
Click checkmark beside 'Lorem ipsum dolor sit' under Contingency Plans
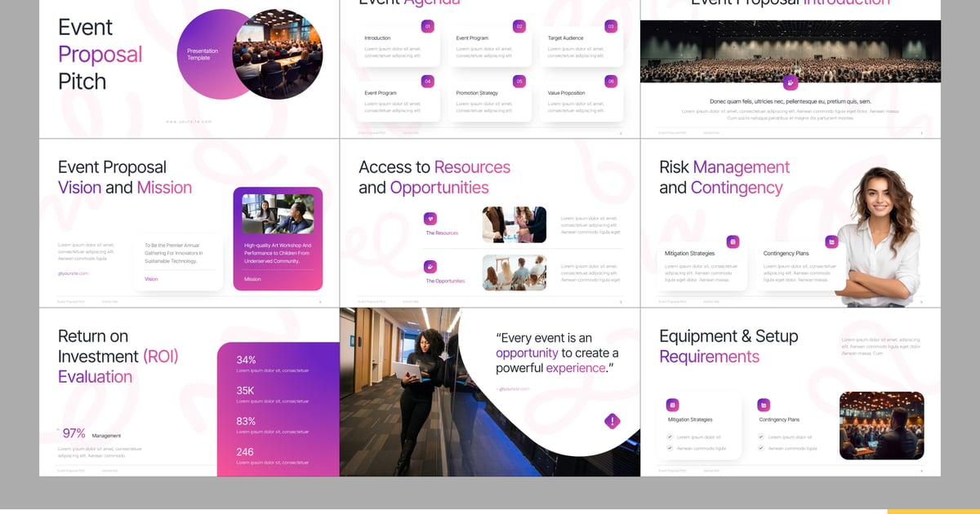(x=761, y=437)
